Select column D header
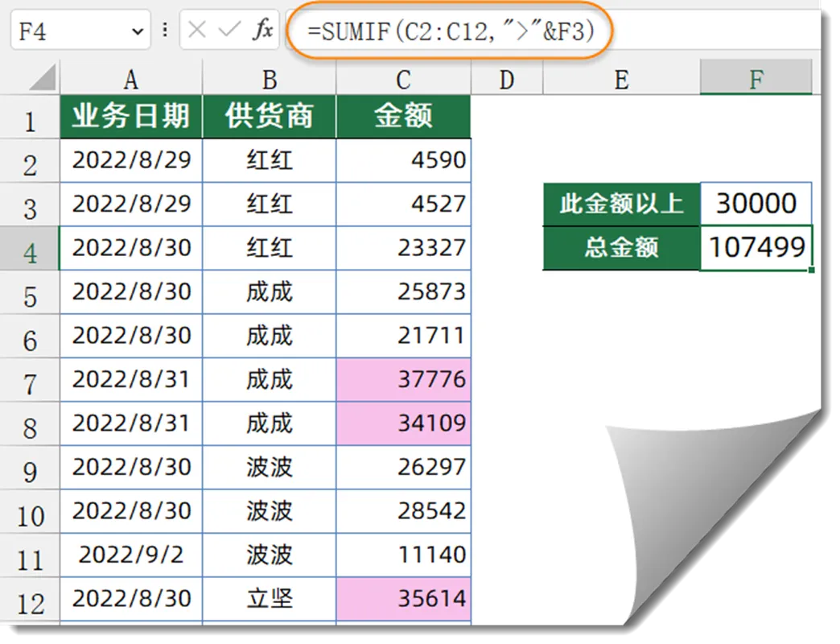Image resolution: width=840 pixels, height=644 pixels. pos(507,80)
